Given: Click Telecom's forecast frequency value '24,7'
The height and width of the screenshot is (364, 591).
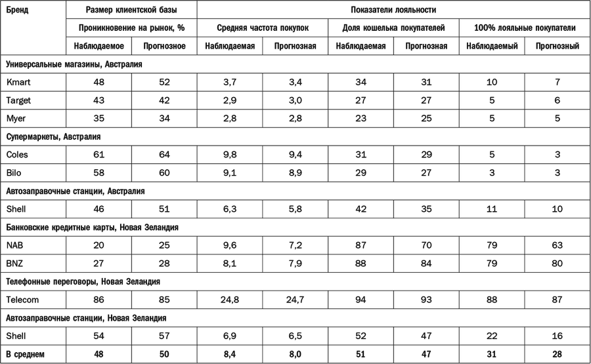Looking at the screenshot, I should [295, 300].
